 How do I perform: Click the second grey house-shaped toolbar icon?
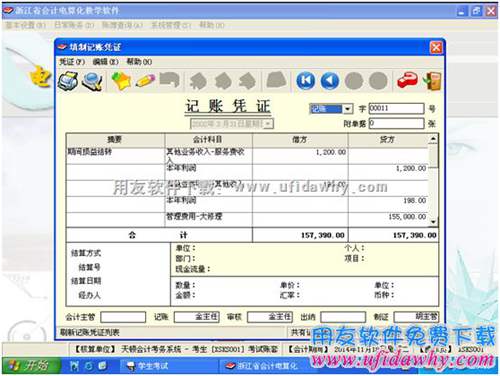coord(223,81)
